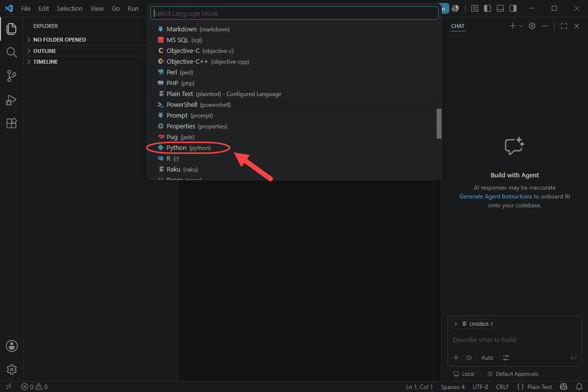Open the Edit menu
Image resolution: width=588 pixels, height=392 pixels.
(x=44, y=8)
